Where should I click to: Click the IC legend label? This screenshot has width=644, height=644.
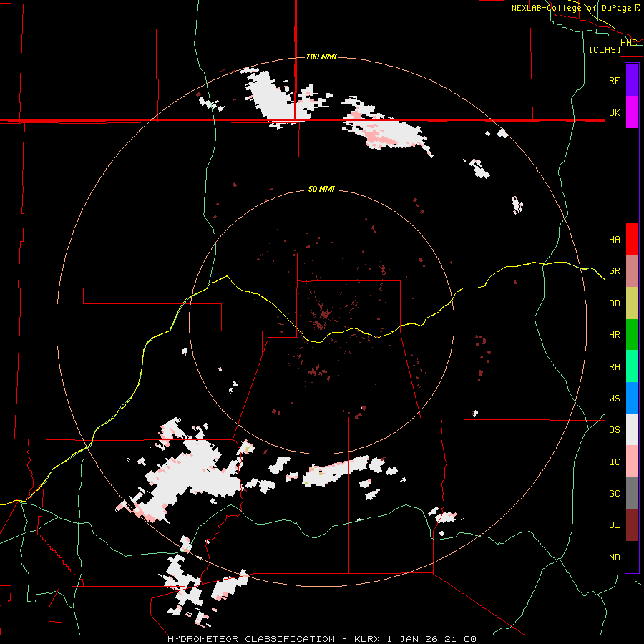tap(614, 462)
